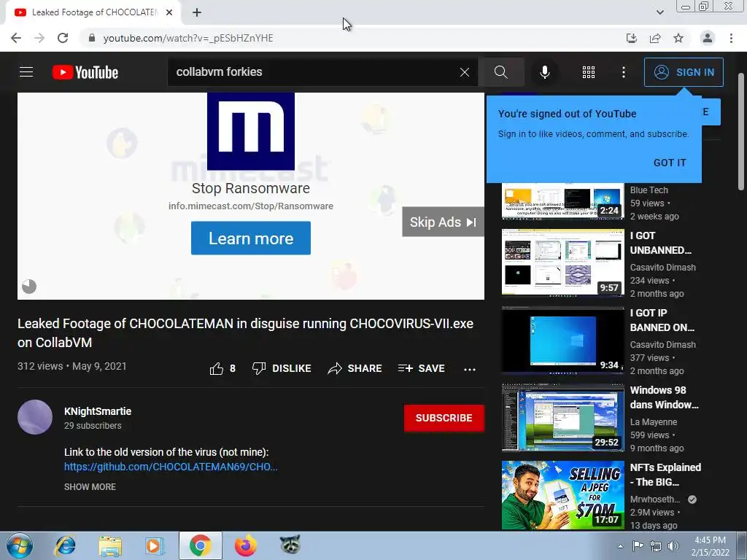Screen dimensions: 747x560
Task: Open the tab search chevron
Action: pyautogui.click(x=659, y=12)
